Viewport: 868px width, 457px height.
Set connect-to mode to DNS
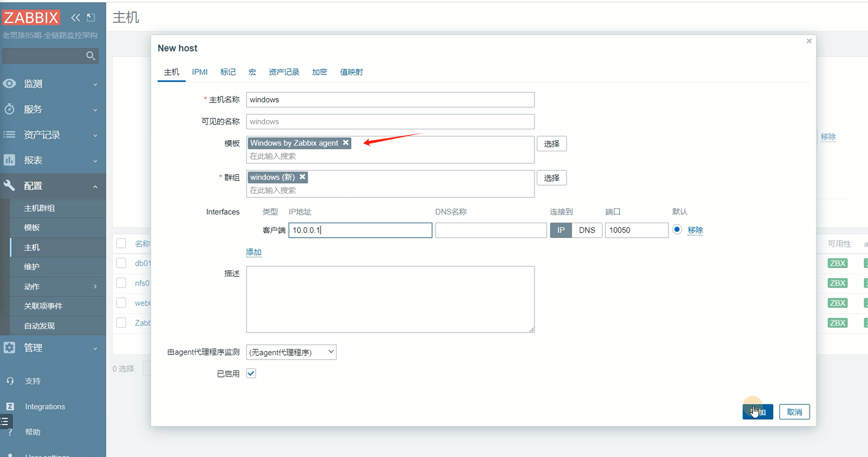coord(587,230)
